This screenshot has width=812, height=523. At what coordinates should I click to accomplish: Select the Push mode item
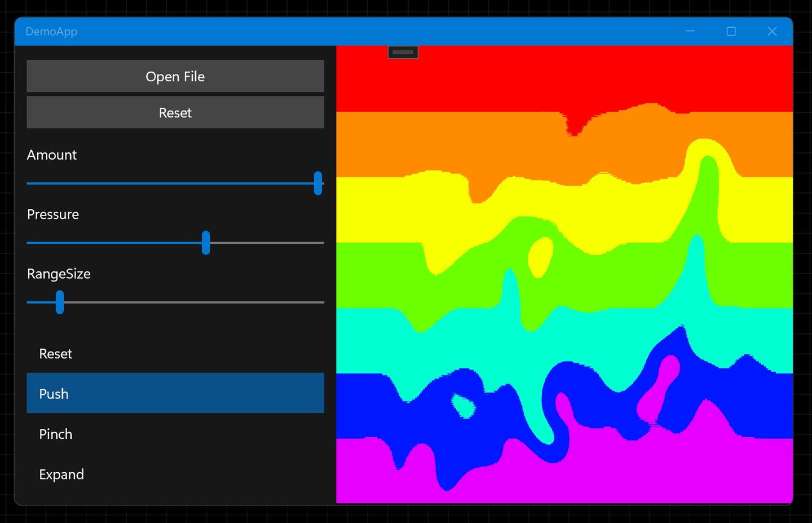click(175, 393)
